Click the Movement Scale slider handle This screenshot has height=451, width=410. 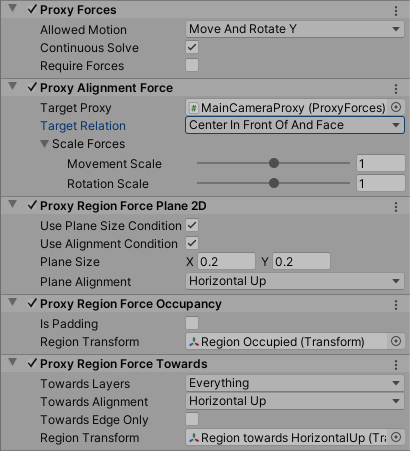pyautogui.click(x=274, y=163)
